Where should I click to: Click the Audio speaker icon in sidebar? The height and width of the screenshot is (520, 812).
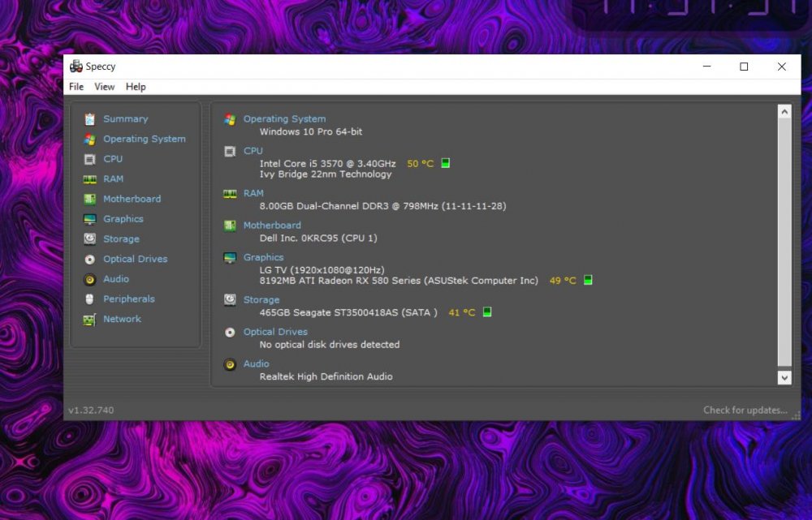point(89,279)
